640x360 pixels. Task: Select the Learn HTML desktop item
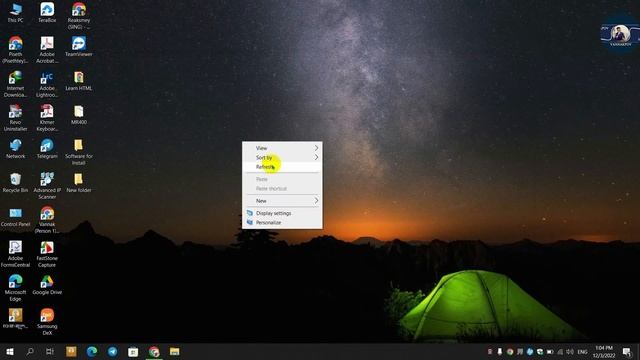[79, 81]
